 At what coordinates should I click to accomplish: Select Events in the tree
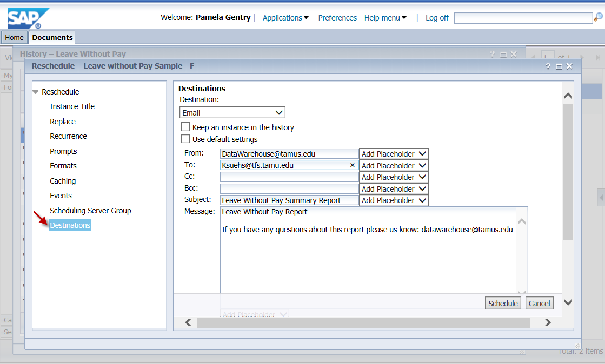(61, 196)
